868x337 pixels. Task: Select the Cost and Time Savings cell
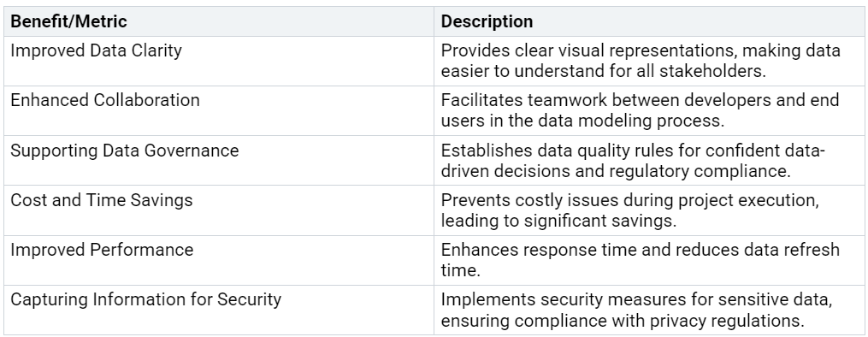(x=219, y=210)
